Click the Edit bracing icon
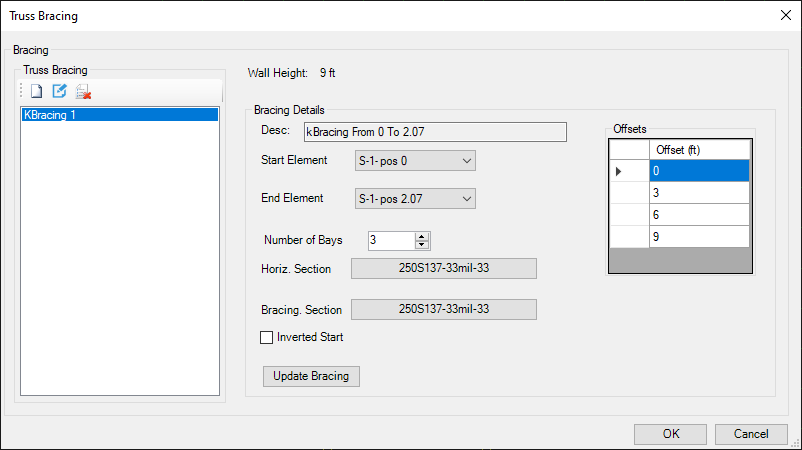The height and width of the screenshot is (450, 802). coord(59,92)
